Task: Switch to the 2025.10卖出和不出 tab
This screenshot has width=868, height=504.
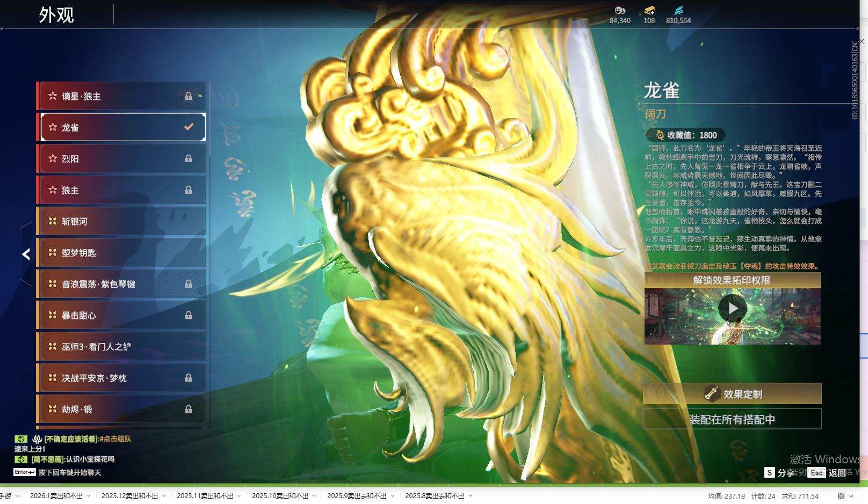Action: [x=281, y=496]
